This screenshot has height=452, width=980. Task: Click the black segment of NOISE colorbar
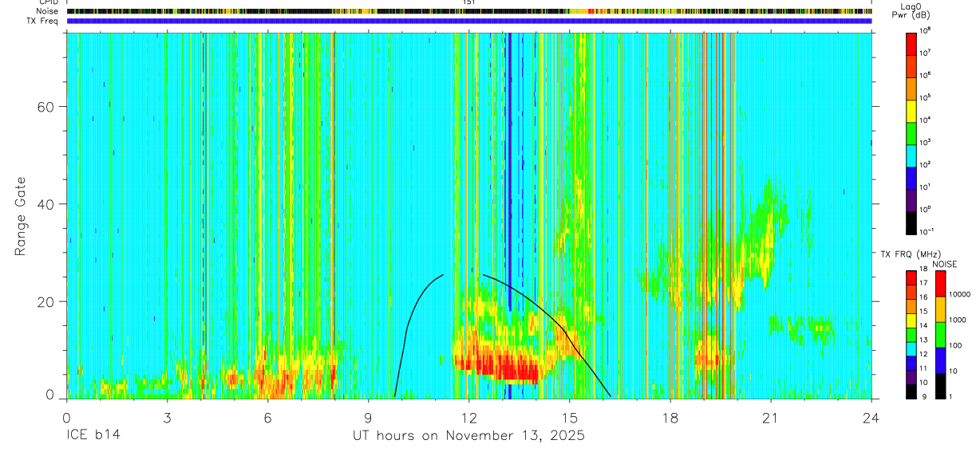pyautogui.click(x=940, y=386)
